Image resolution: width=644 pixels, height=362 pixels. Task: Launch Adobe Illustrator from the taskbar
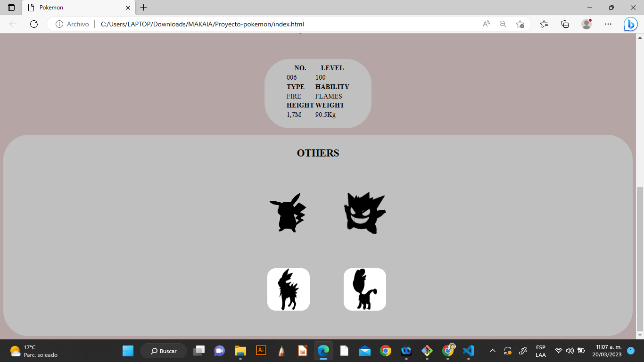(x=261, y=351)
